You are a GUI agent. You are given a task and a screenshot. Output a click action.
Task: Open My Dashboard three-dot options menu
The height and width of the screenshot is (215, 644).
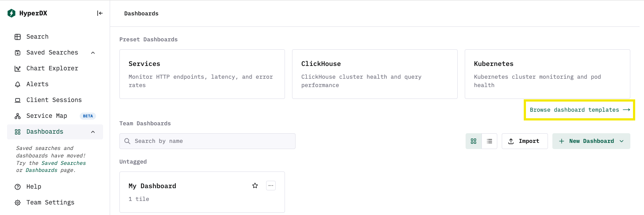pos(271,186)
